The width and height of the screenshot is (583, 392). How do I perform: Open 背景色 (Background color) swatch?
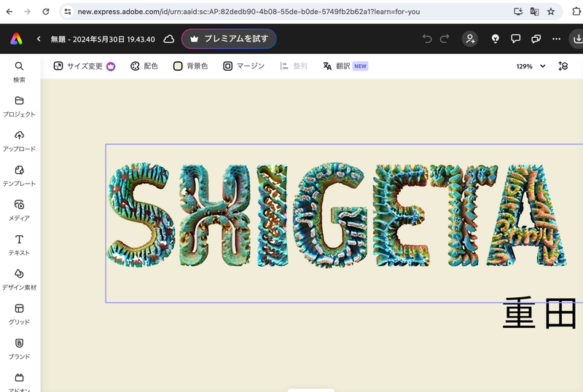coord(190,66)
